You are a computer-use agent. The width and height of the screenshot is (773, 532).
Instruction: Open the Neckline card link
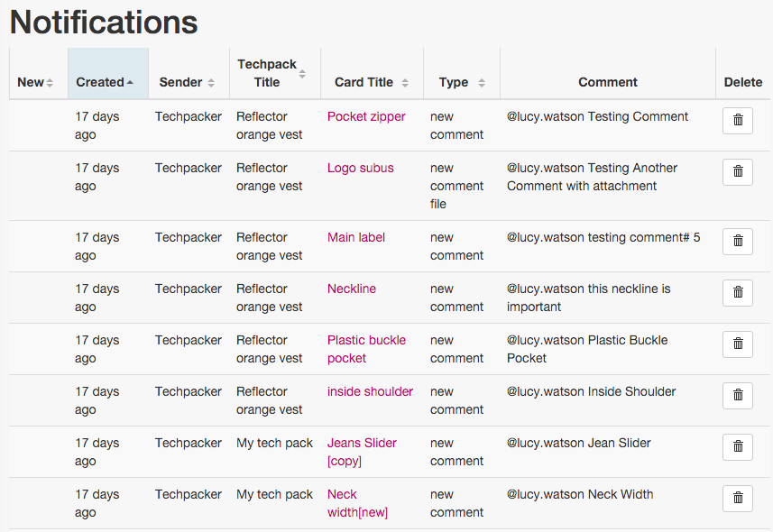click(352, 289)
